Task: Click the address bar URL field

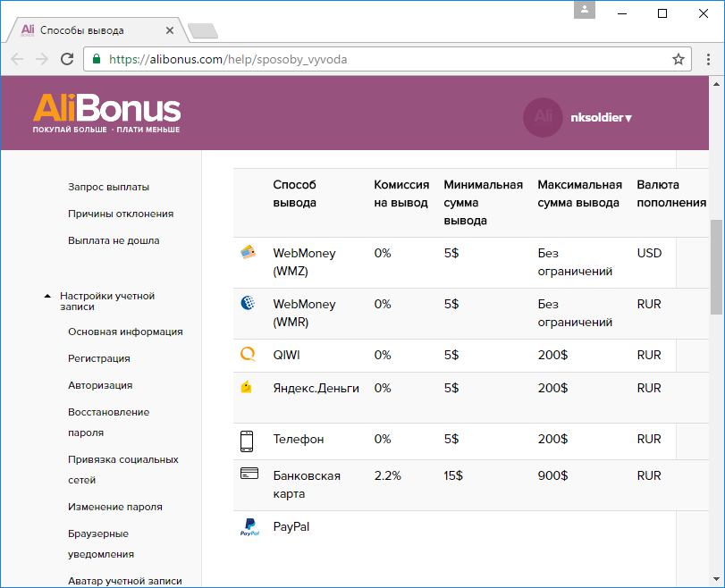Action: coord(387,59)
